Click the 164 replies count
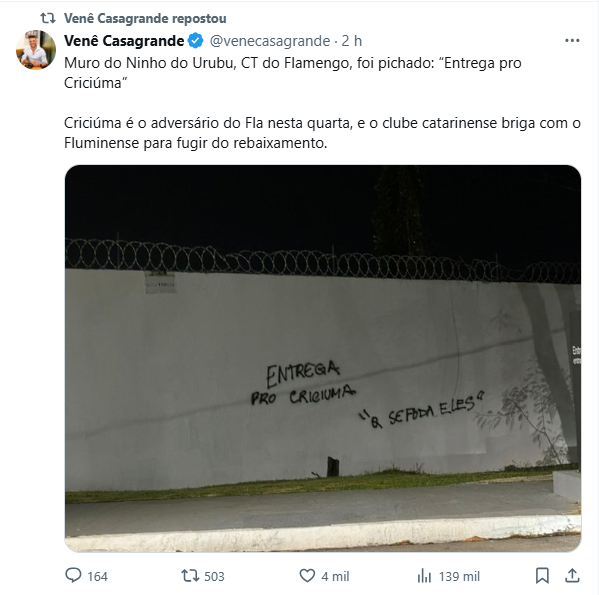The image size is (599, 595). [x=97, y=576]
